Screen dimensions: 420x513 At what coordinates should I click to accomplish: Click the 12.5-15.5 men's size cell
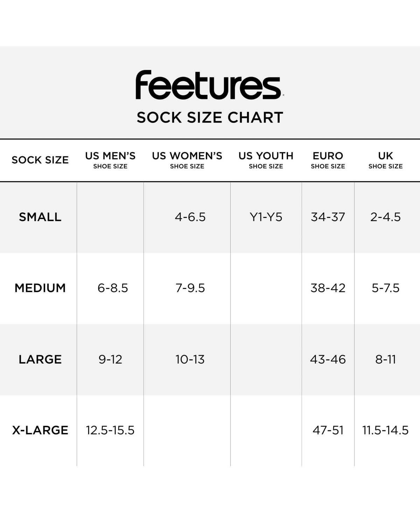(x=110, y=430)
